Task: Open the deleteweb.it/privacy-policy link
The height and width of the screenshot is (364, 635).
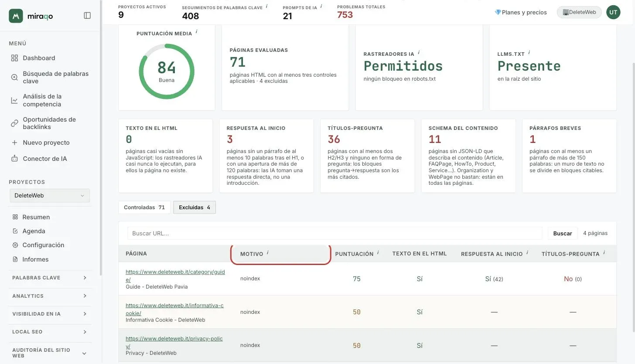Action: tap(174, 342)
